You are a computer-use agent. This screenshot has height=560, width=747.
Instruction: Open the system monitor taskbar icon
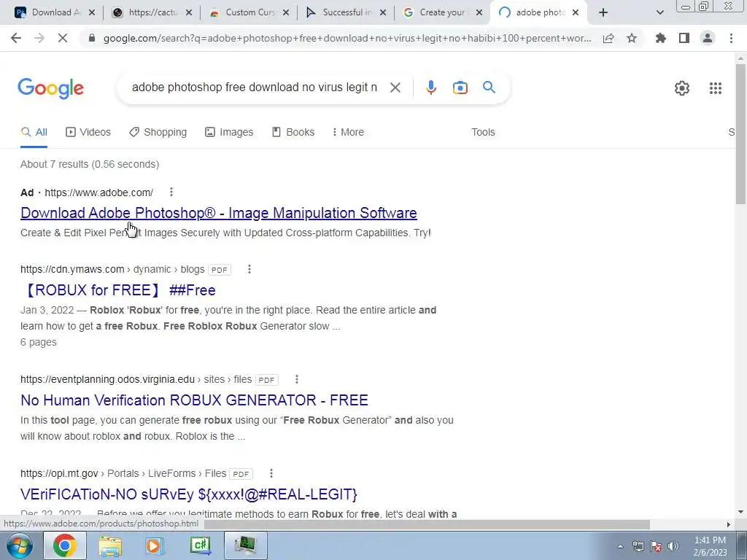(245, 545)
